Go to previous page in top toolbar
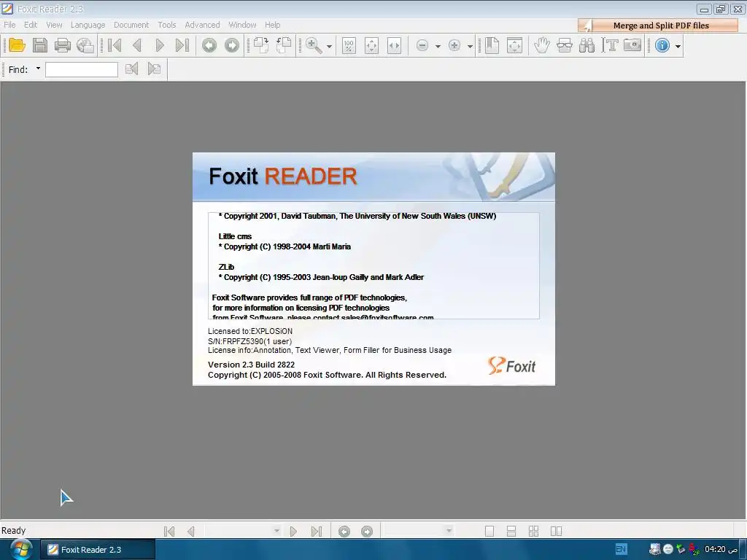 tap(137, 45)
